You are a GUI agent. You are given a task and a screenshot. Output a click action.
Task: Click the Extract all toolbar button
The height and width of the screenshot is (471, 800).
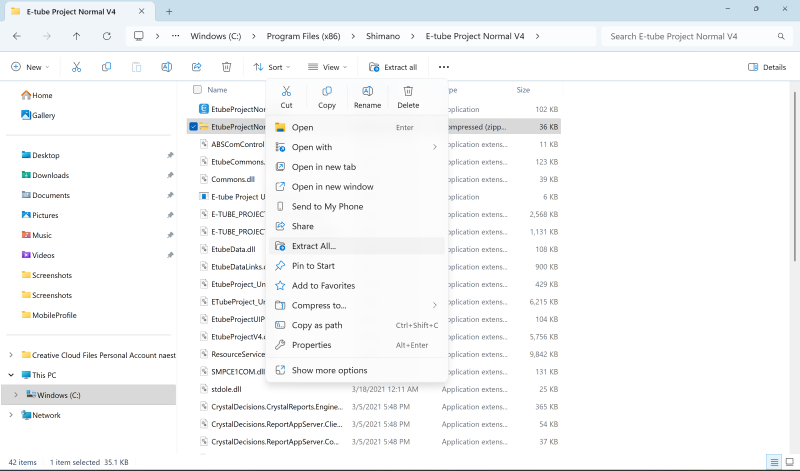393,67
